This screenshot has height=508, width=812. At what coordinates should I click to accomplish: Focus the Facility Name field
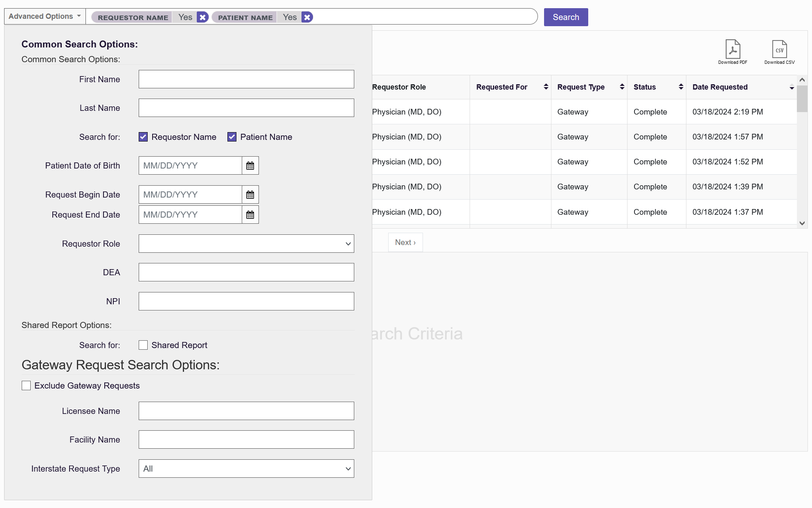(246, 440)
